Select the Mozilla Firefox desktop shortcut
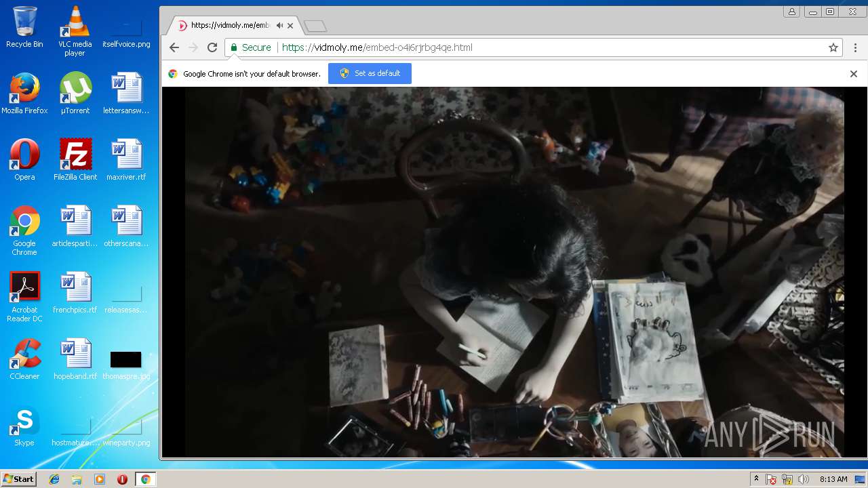Screen dimensions: 868x488 (x=24, y=94)
